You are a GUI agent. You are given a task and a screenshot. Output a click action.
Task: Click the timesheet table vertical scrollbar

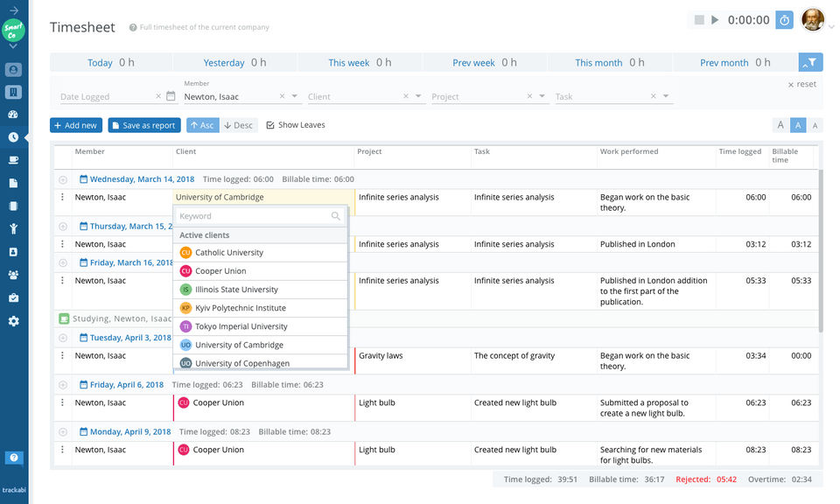click(x=820, y=250)
